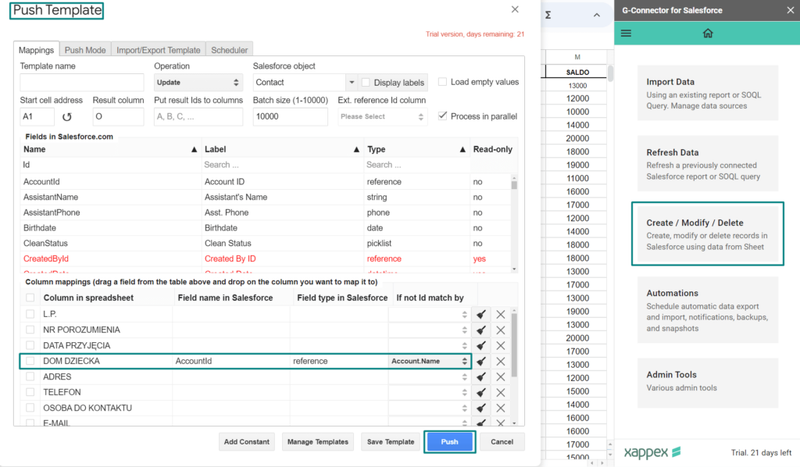The image size is (800, 467).
Task: Check the ADRES row checkbox
Action: (30, 377)
